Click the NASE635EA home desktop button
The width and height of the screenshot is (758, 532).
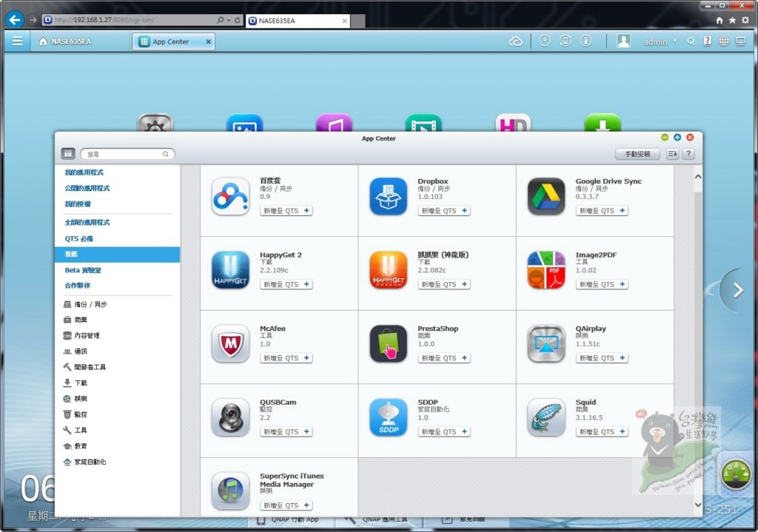pos(65,41)
